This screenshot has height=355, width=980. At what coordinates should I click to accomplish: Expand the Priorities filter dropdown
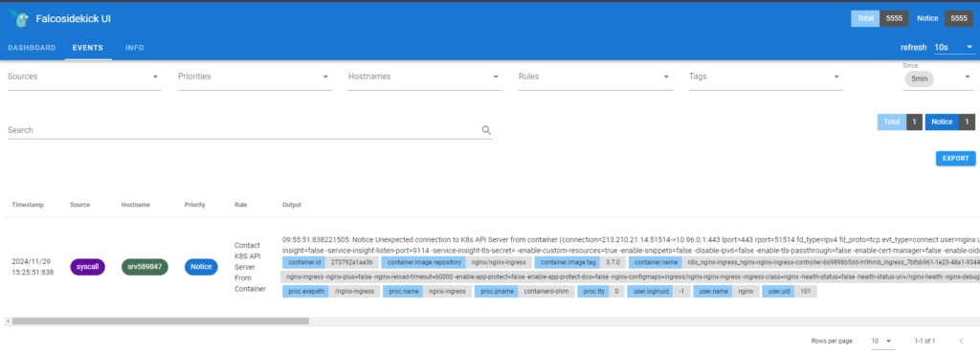coord(255,77)
